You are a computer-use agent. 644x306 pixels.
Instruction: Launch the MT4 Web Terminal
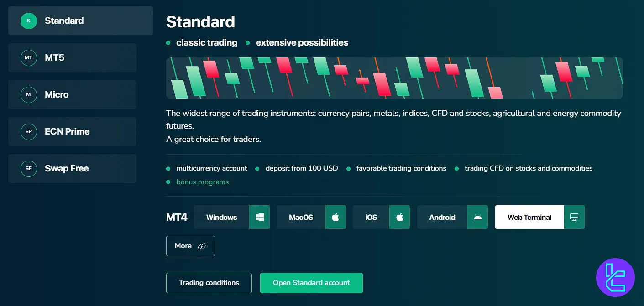click(540, 217)
